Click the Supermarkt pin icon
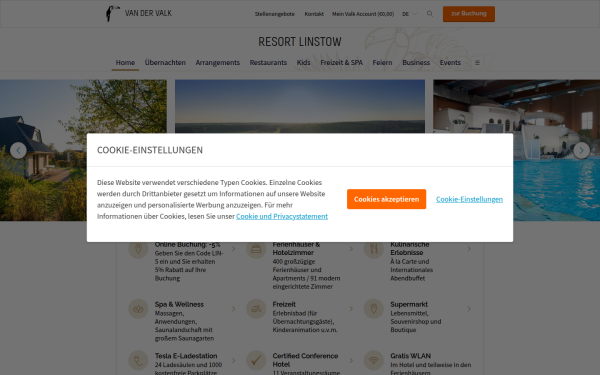600x375 pixels. point(374,309)
